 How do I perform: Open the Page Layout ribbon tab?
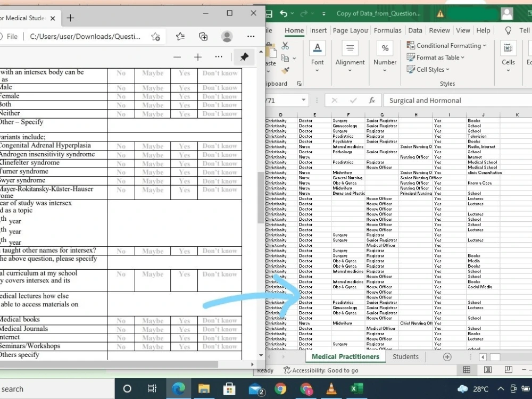[351, 30]
